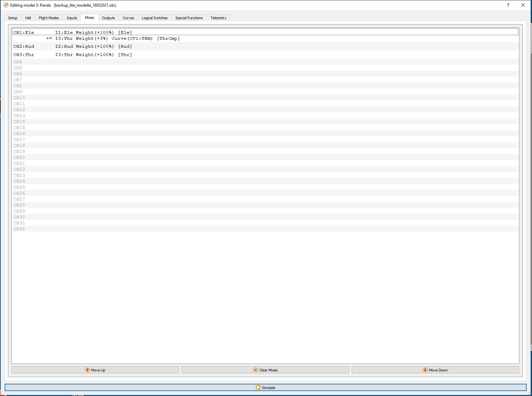Select the empty CH14 row

coord(266,122)
